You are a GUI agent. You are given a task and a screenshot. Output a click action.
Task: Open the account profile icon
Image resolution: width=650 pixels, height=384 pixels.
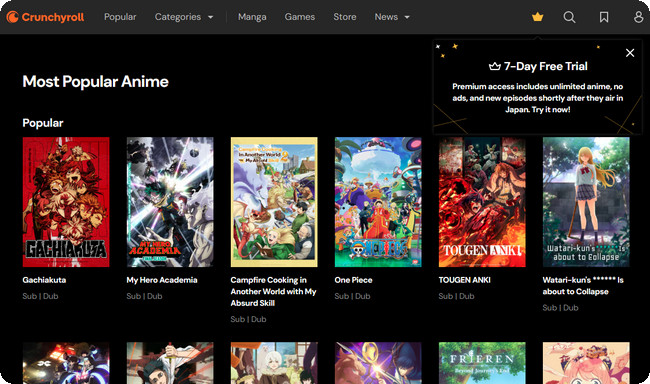pos(638,17)
